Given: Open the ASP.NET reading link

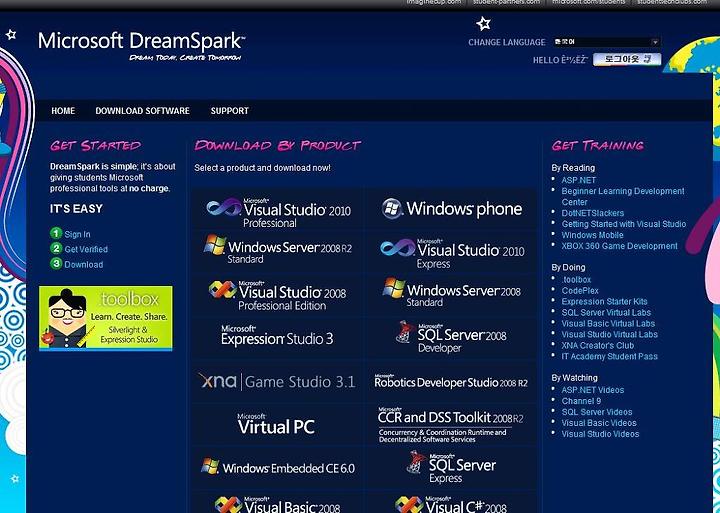Looking at the screenshot, I should (579, 180).
